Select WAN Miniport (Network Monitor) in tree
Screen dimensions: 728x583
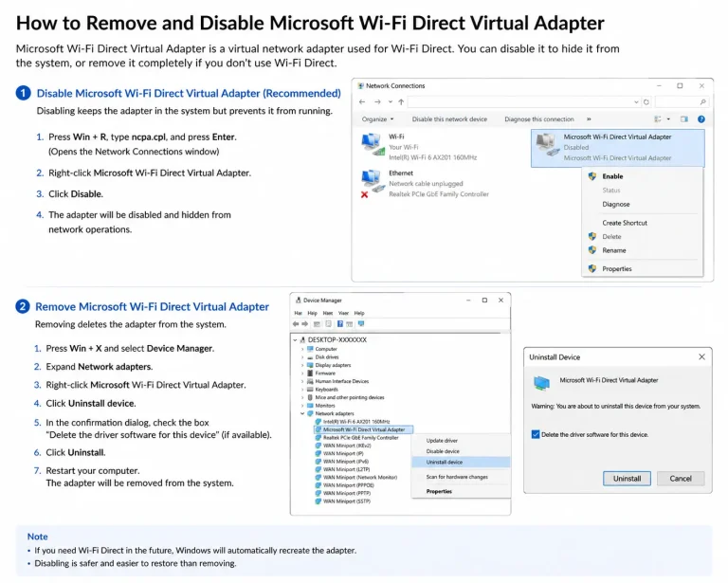(x=360, y=477)
